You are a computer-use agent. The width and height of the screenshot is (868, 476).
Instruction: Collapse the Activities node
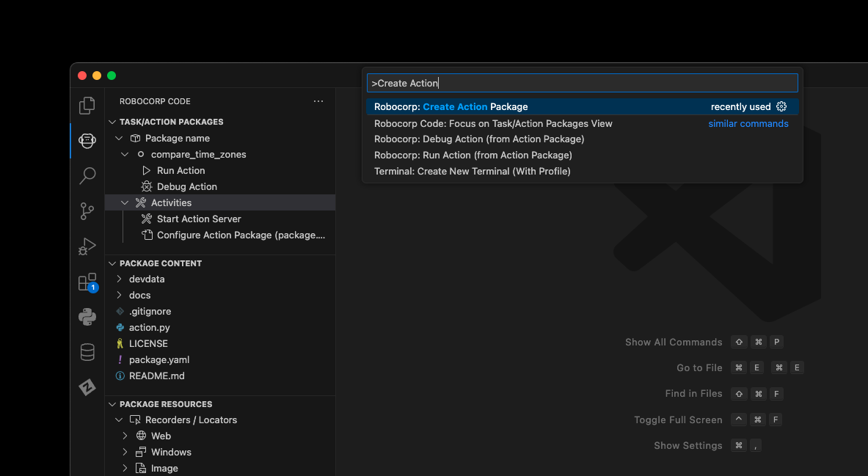pos(125,202)
